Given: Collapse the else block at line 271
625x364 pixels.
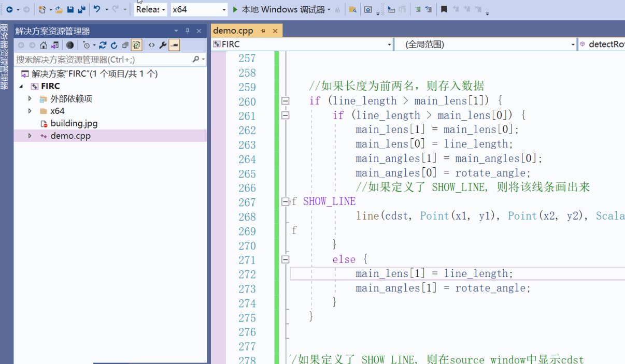Looking at the screenshot, I should pyautogui.click(x=285, y=259).
